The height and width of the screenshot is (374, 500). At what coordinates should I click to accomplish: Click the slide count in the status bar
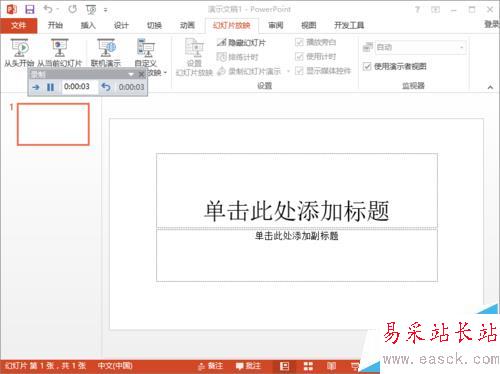pyautogui.click(x=46, y=366)
